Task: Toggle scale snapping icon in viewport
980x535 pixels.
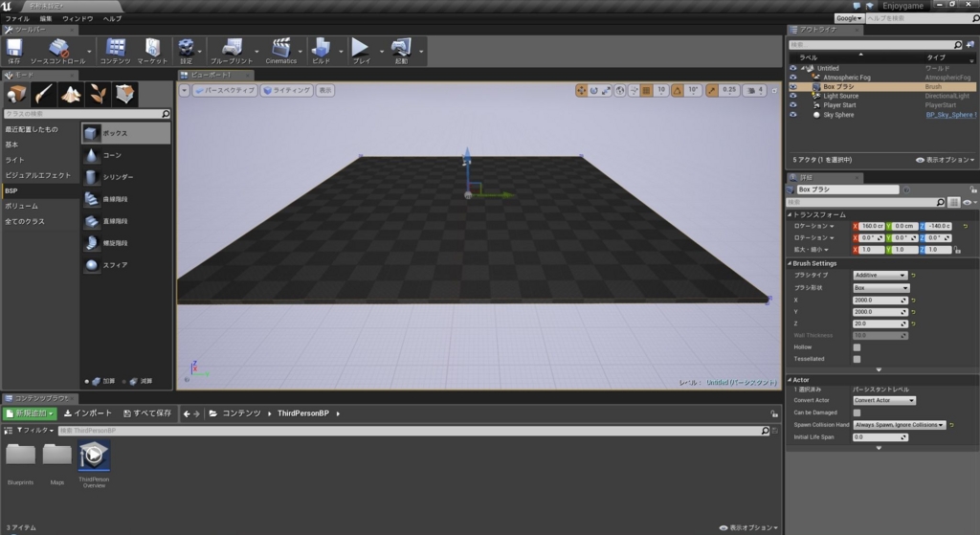Action: tap(712, 91)
